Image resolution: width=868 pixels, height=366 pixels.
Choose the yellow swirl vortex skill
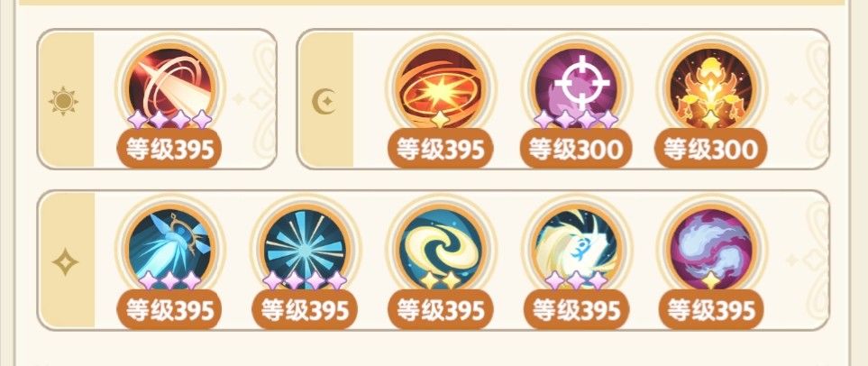click(441, 250)
